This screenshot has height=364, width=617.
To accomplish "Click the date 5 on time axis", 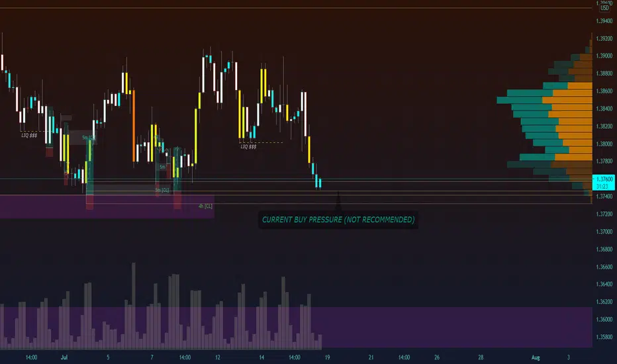I will pyautogui.click(x=108, y=357).
